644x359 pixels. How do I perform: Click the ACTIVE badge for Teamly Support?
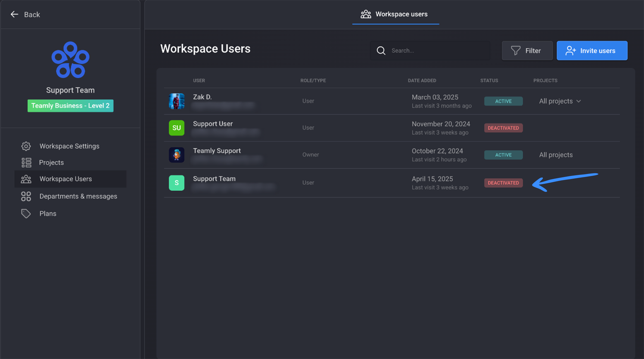(x=503, y=155)
